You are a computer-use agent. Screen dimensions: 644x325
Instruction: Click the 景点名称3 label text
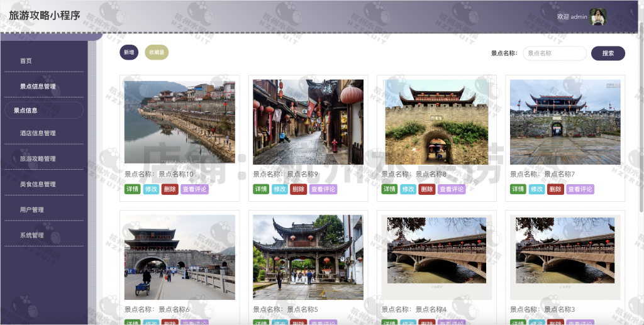543,309
